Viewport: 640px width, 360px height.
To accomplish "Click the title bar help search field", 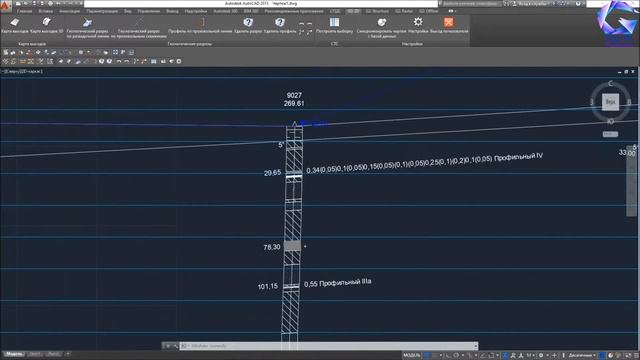I will pyautogui.click(x=471, y=4).
